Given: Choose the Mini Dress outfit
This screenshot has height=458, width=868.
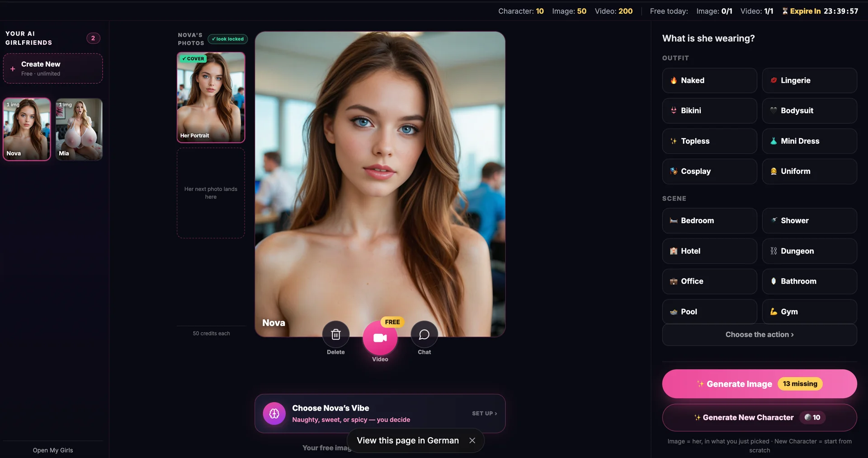Looking at the screenshot, I should pyautogui.click(x=809, y=141).
